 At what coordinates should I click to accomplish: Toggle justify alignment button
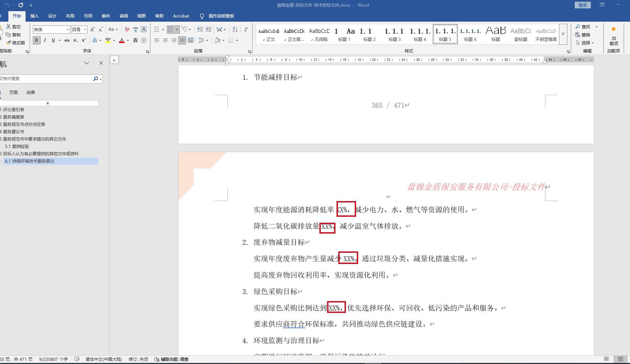tap(182, 41)
